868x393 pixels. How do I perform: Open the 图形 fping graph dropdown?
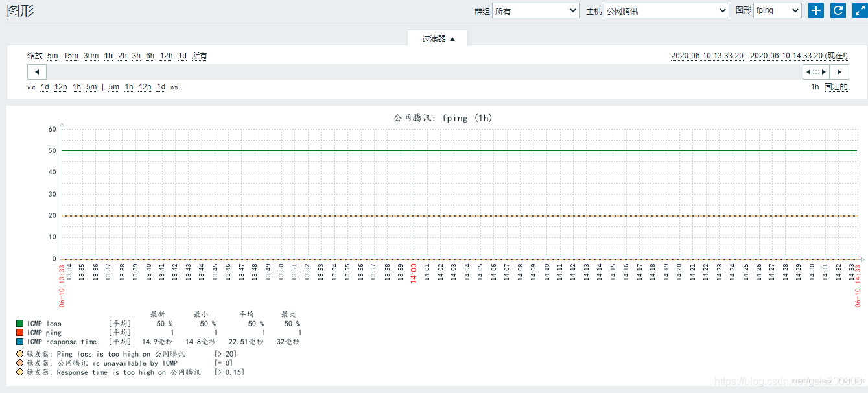click(x=777, y=10)
